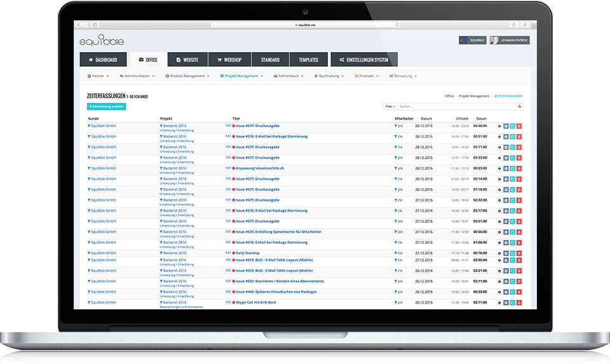Filter by customer Squibble GmbH in first row
610x364 pixels.
pos(102,126)
